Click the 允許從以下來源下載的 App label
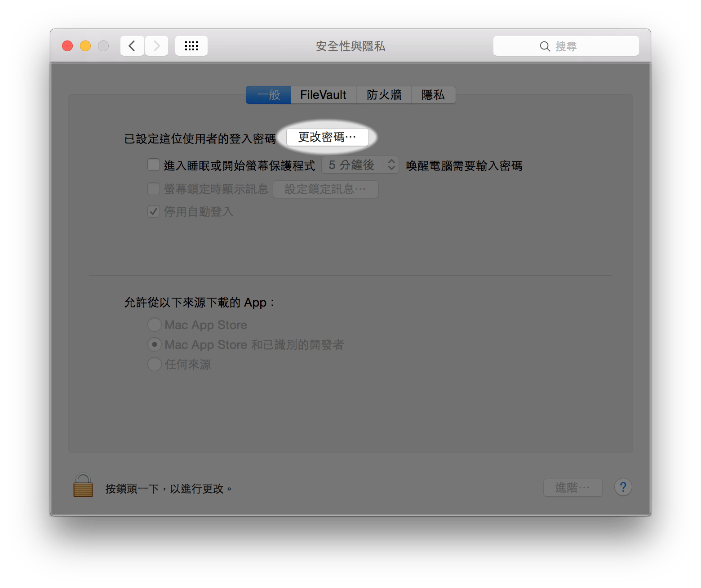The width and height of the screenshot is (701, 588). click(199, 303)
